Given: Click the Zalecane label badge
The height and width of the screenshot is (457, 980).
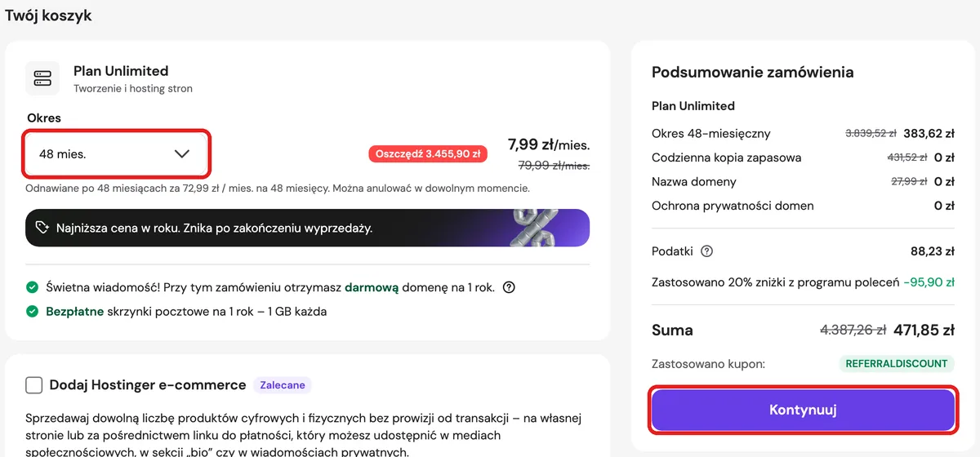Looking at the screenshot, I should [x=283, y=385].
